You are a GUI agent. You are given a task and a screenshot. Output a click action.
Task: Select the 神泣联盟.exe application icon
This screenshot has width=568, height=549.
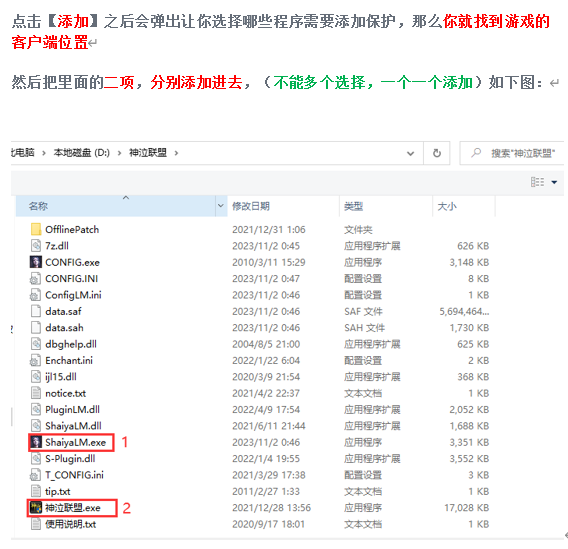pyautogui.click(x=36, y=508)
